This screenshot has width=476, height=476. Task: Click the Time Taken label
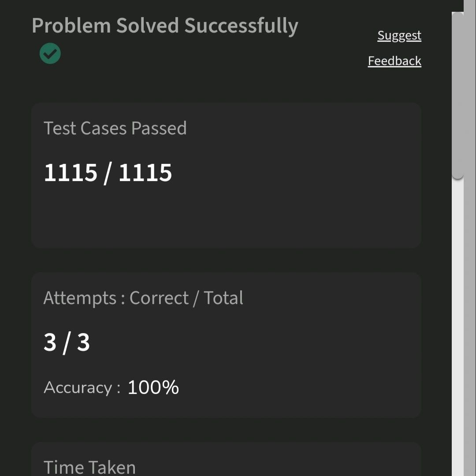pyautogui.click(x=89, y=467)
